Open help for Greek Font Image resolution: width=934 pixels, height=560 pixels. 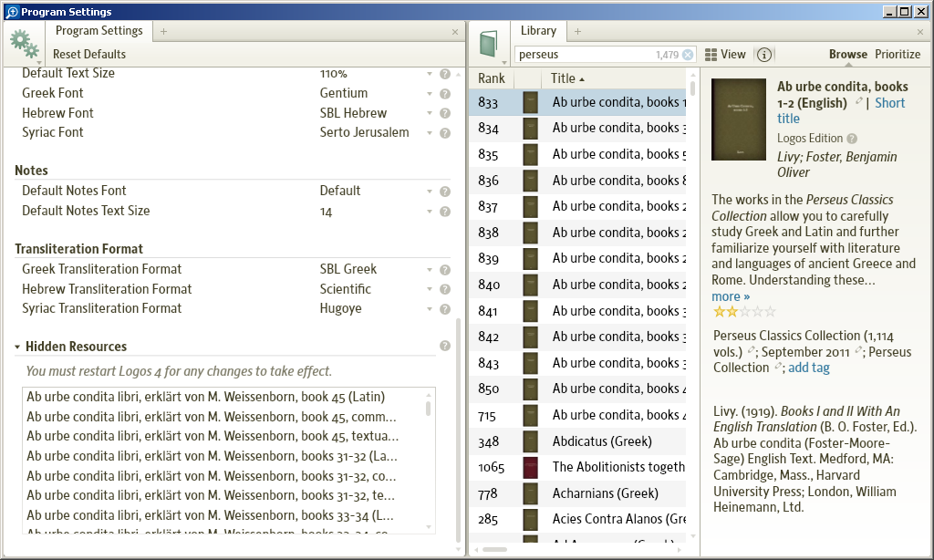pyautogui.click(x=445, y=94)
